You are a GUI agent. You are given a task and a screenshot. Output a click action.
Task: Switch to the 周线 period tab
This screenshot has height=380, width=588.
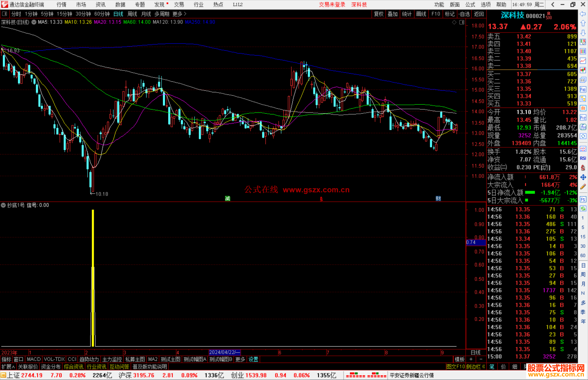tap(132, 14)
